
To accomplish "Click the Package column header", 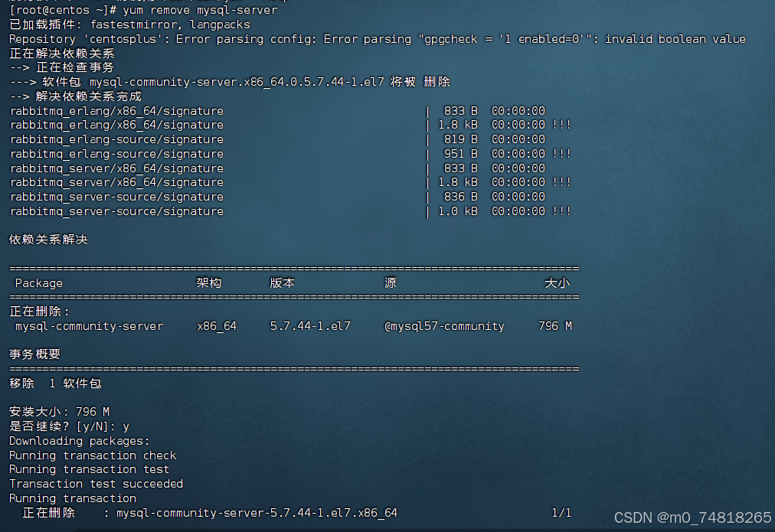I will pyautogui.click(x=38, y=282).
